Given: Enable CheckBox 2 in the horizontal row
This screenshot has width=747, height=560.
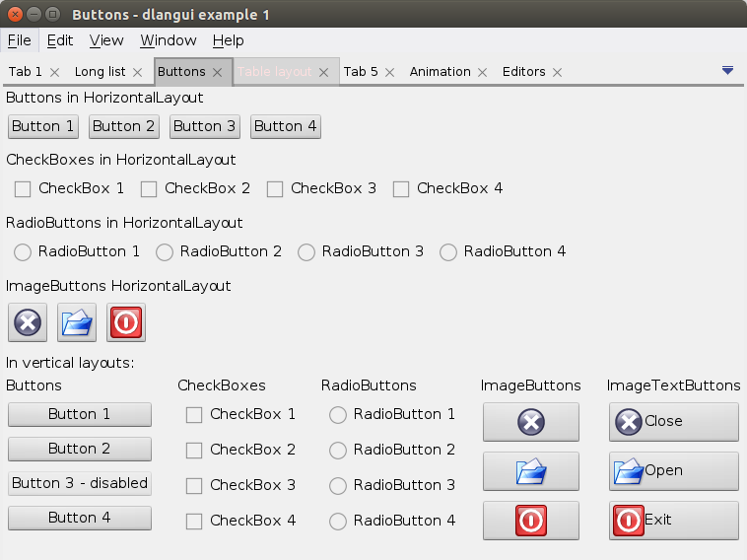Looking at the screenshot, I should click(x=149, y=188).
